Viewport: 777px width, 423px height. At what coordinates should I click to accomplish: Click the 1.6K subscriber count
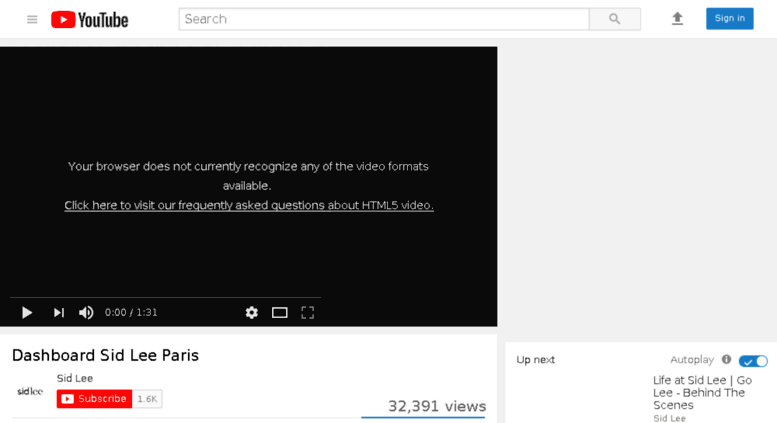[147, 399]
